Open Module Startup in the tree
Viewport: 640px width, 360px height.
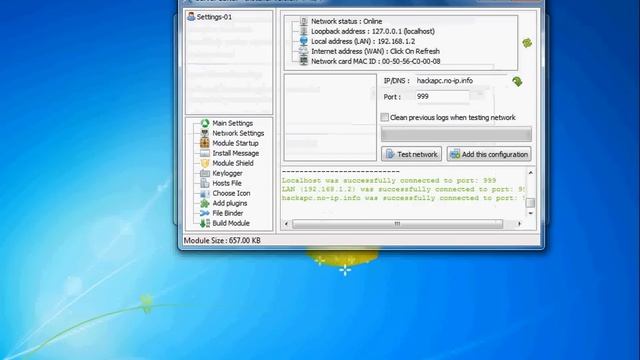pyautogui.click(x=235, y=143)
